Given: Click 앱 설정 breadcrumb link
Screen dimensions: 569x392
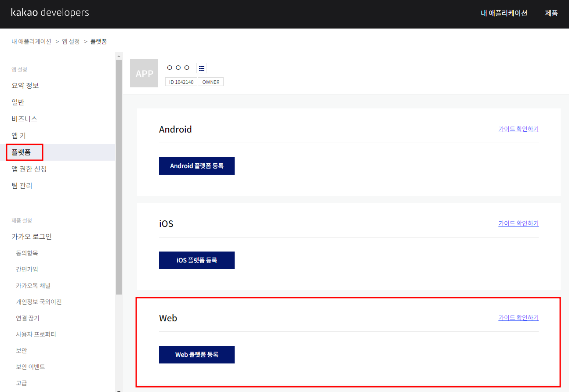Looking at the screenshot, I should point(71,42).
